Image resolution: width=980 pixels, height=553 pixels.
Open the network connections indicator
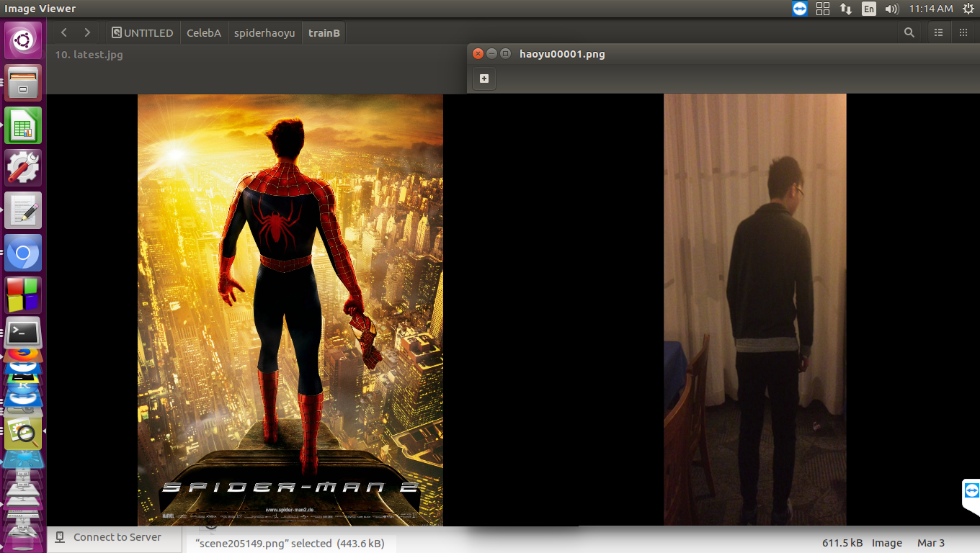[846, 9]
